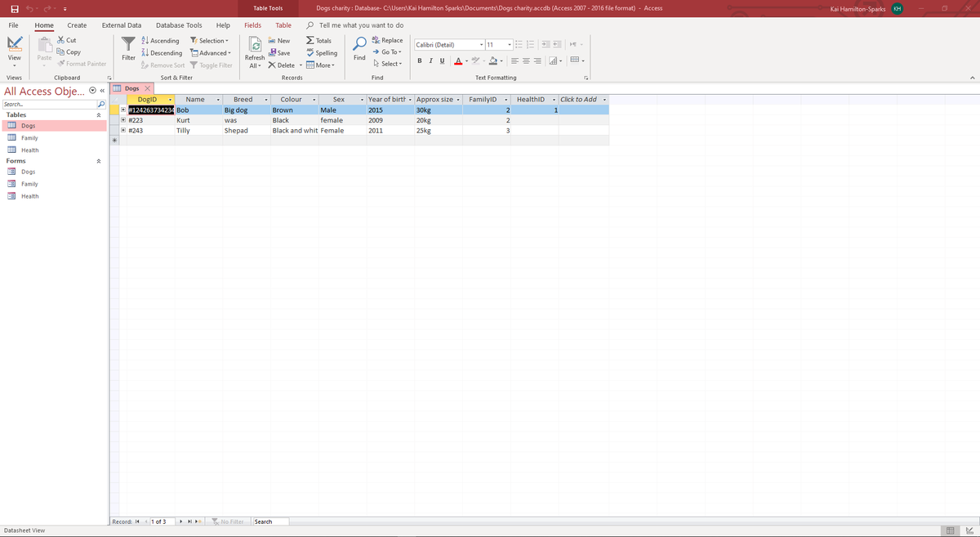
Task: Expand the subdatasheet for dog Tilly
Action: [123, 130]
